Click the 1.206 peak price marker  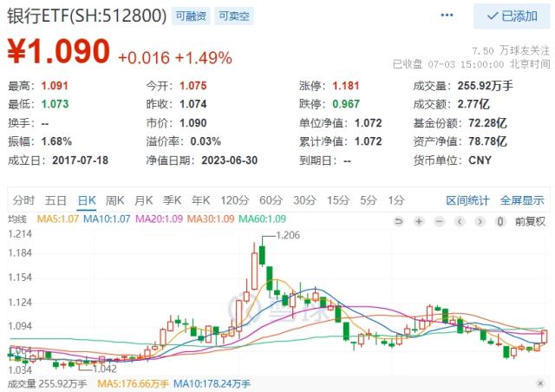288,235
